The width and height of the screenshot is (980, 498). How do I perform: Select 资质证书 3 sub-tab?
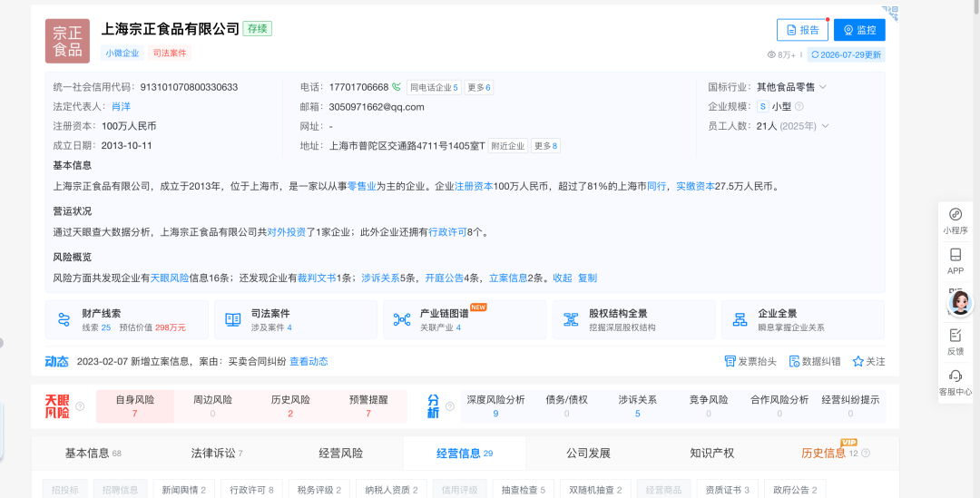click(727, 491)
